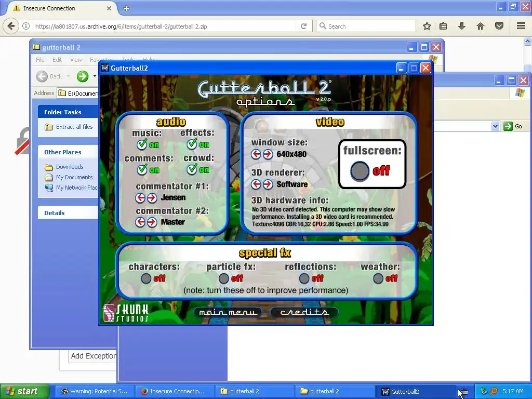532x399 pixels.
Task: Click green Forward arrow in Explorer
Action: tap(83, 76)
